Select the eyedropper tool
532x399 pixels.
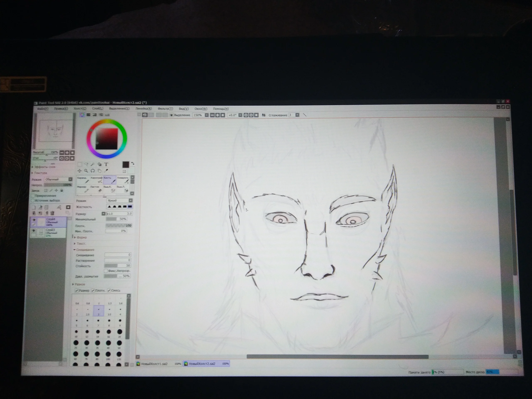[x=106, y=171]
